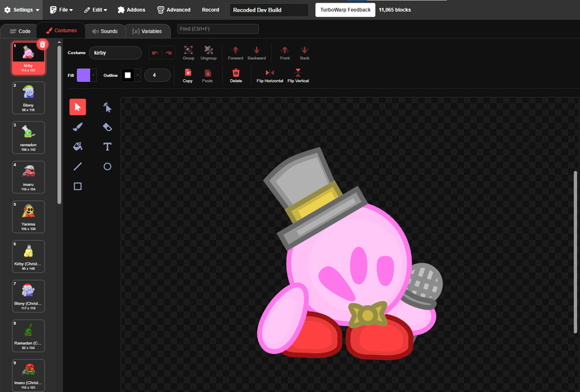Select the Imaru (Christ... costume thumbnail
This screenshot has height=392, width=580.
[28, 375]
